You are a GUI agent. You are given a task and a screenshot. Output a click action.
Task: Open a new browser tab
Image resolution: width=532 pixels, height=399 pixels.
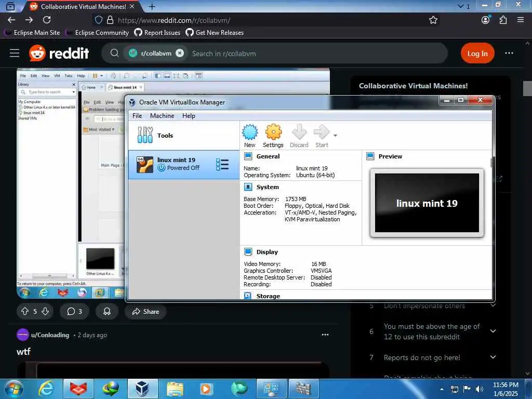(152, 6)
